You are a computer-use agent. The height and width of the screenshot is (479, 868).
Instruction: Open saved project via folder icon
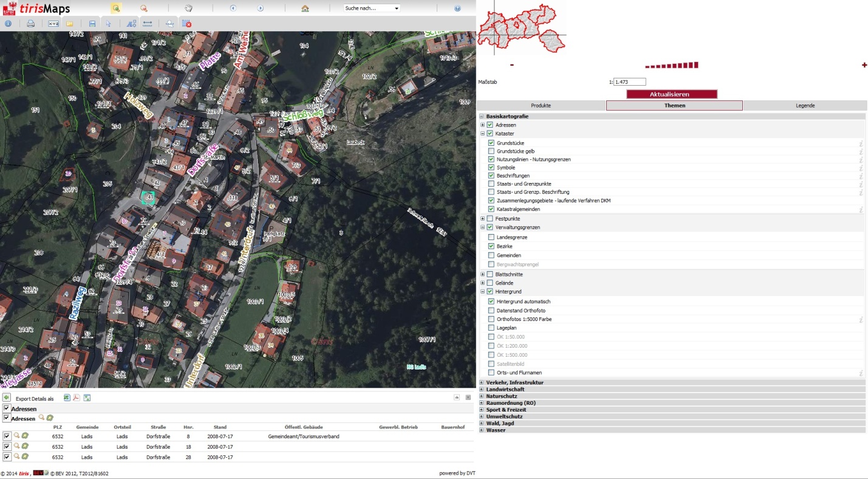point(69,24)
